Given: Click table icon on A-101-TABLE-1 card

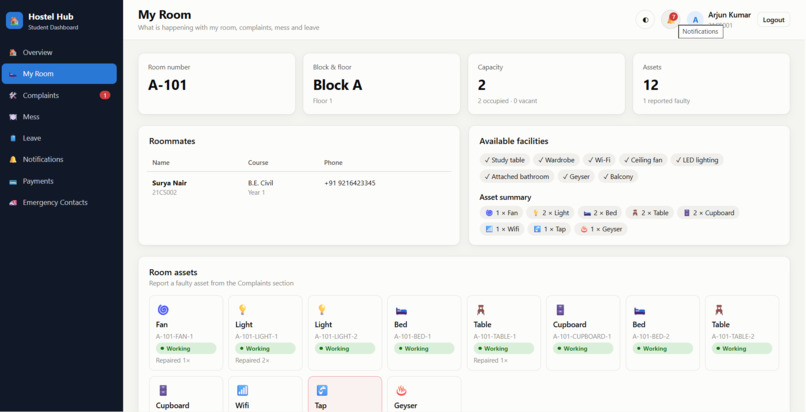Looking at the screenshot, I should 481,310.
